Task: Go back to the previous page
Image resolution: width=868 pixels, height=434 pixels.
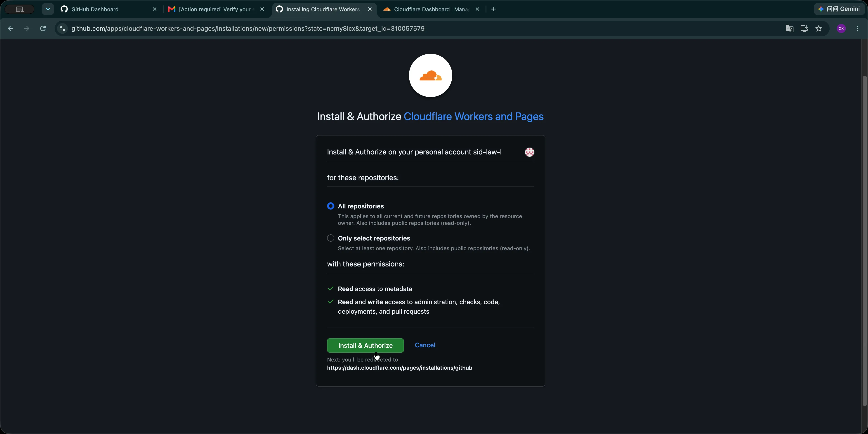Action: (x=10, y=29)
